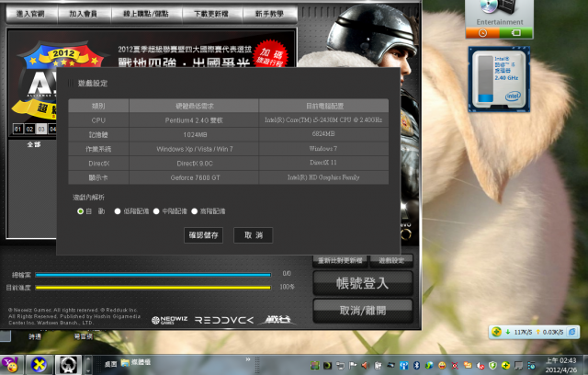
Task: Click the REDDUCK logo
Action: (224, 320)
